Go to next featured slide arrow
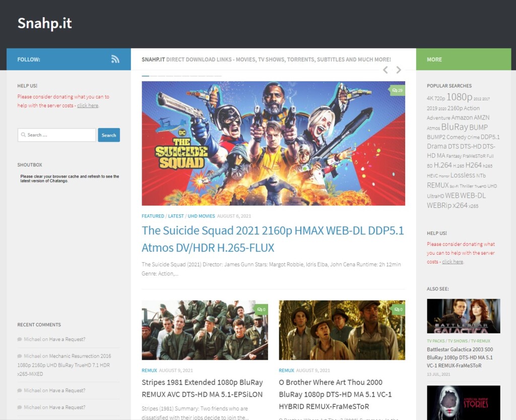The width and height of the screenshot is (516, 420). click(x=399, y=70)
